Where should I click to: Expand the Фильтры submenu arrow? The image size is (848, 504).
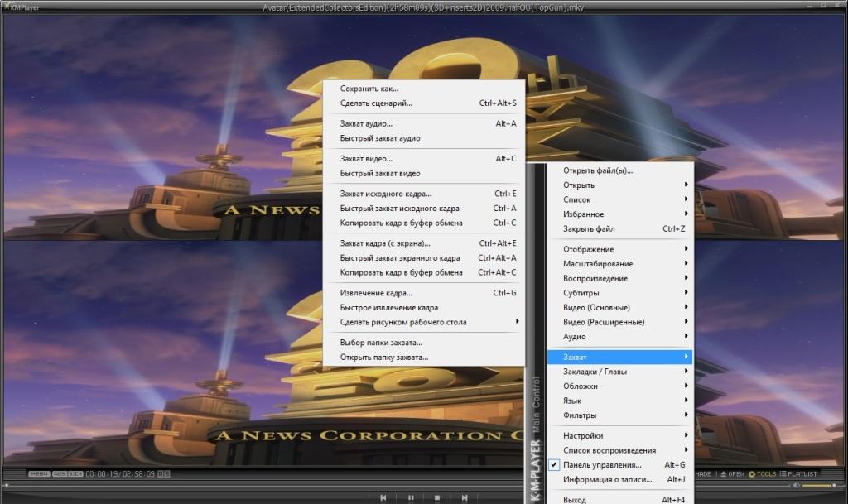pos(686,415)
